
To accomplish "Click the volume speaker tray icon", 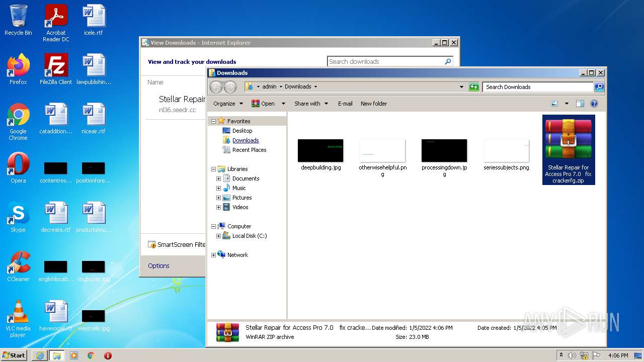I will click(572, 355).
